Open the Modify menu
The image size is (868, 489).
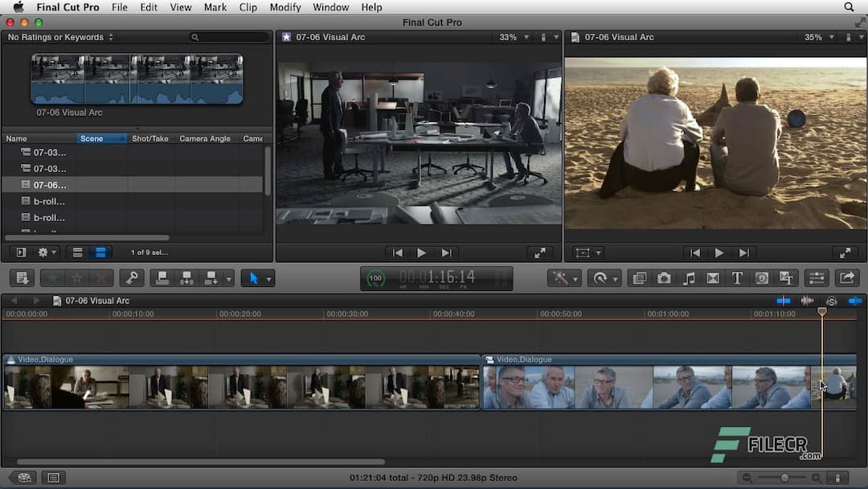(285, 7)
